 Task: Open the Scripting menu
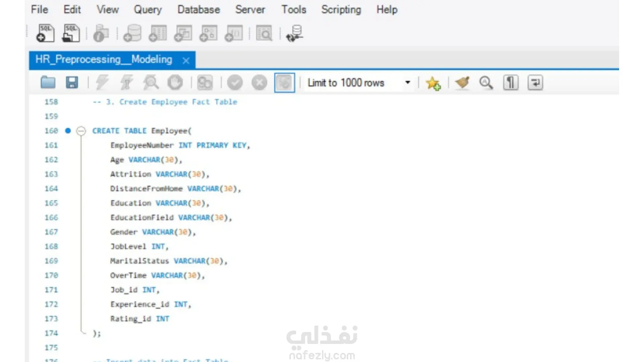coord(341,10)
